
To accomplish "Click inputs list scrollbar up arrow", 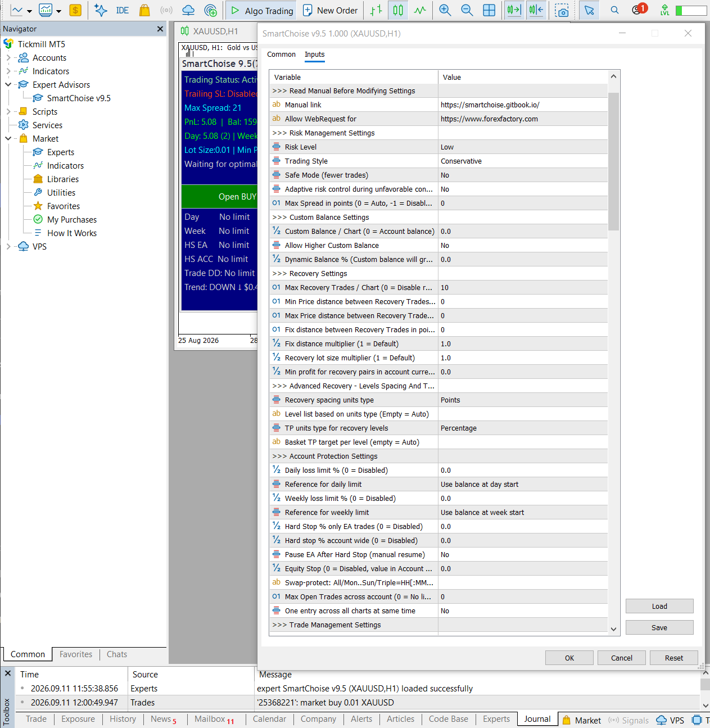I will click(x=614, y=76).
